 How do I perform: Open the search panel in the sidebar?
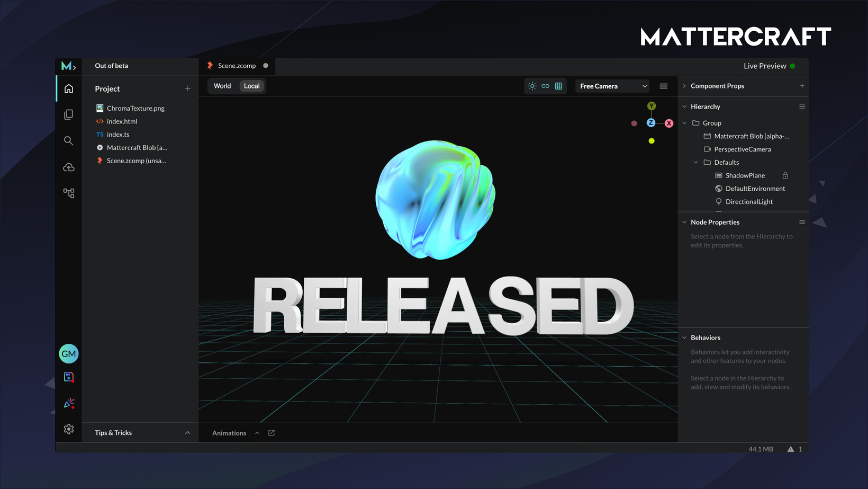tap(69, 140)
